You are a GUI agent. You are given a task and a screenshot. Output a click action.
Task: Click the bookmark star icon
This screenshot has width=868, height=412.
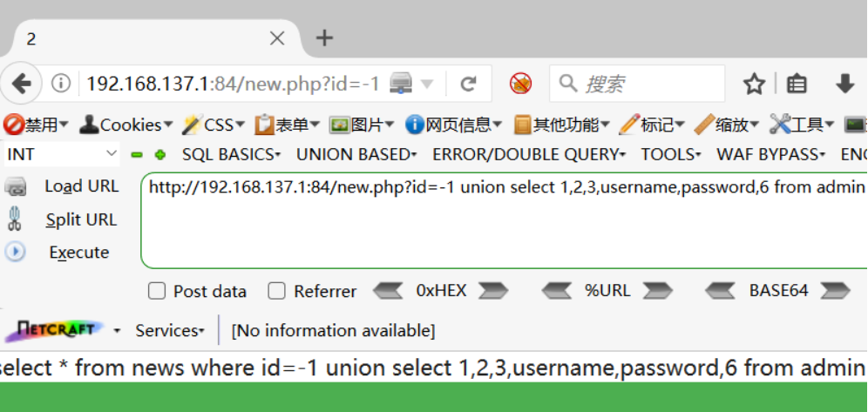point(754,84)
